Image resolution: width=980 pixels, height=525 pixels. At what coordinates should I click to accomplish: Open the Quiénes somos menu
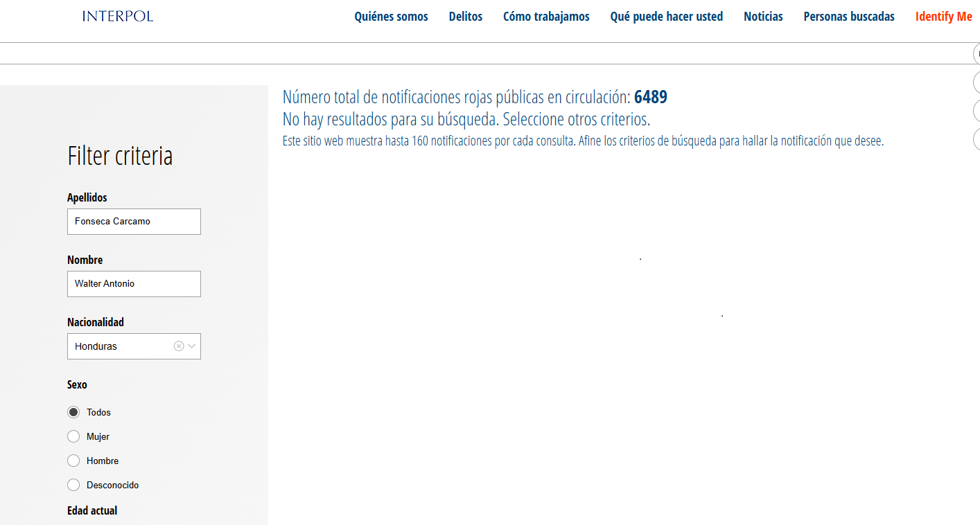pyautogui.click(x=391, y=17)
